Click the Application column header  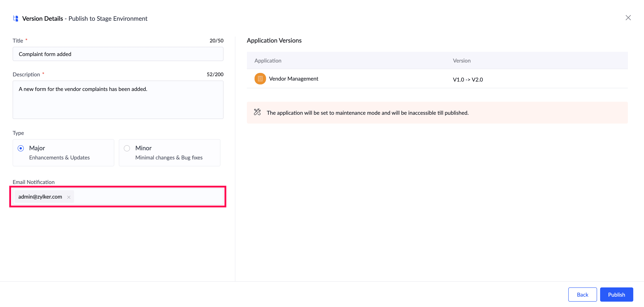(x=268, y=61)
